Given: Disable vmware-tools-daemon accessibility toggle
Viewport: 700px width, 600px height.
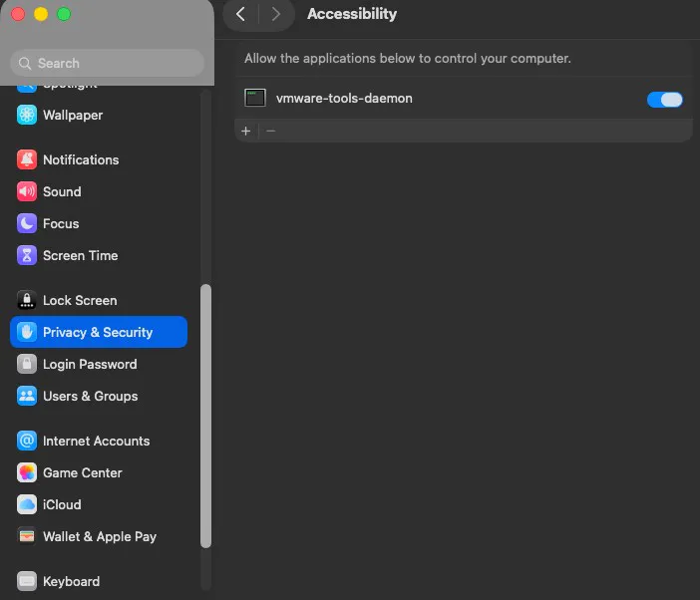Looking at the screenshot, I should click(x=665, y=99).
